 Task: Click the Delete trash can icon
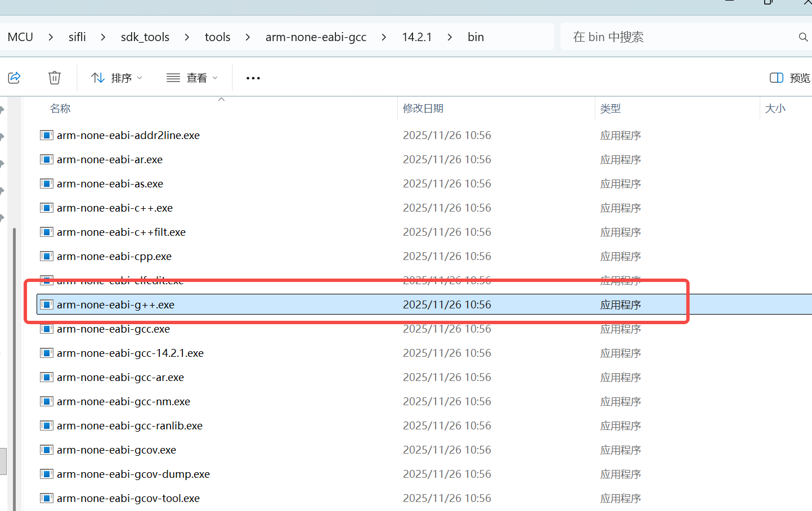pos(55,78)
